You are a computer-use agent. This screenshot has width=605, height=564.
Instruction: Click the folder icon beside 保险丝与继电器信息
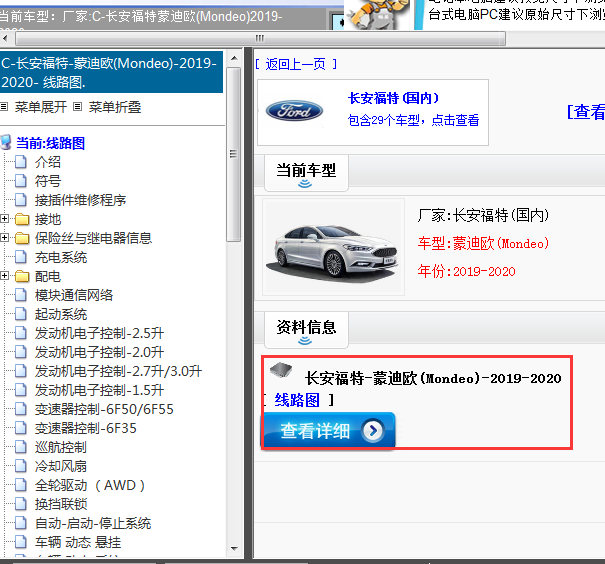[x=22, y=238]
